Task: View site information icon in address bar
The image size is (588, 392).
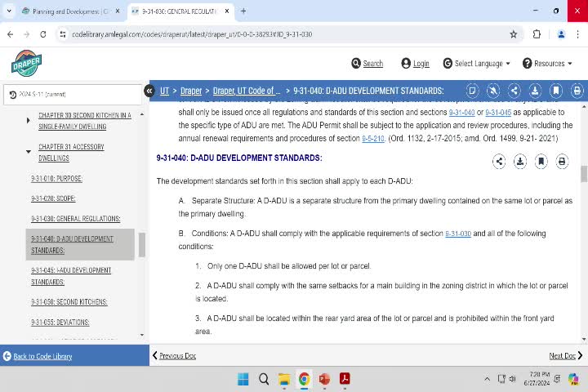Action: point(63,34)
